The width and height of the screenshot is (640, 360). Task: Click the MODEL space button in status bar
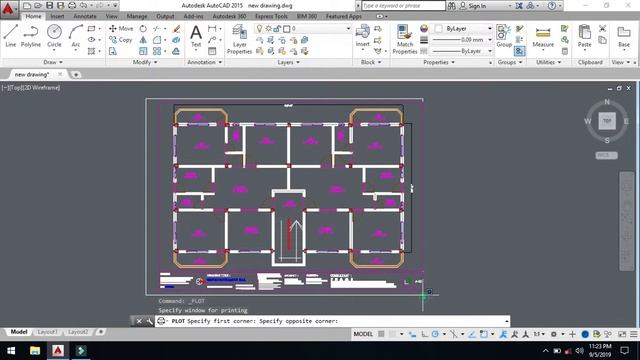coord(363,334)
